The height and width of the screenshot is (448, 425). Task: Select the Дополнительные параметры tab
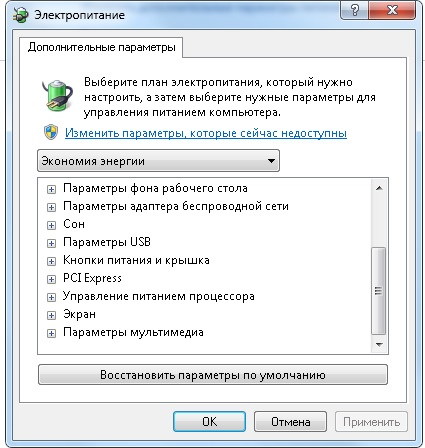coord(101,47)
